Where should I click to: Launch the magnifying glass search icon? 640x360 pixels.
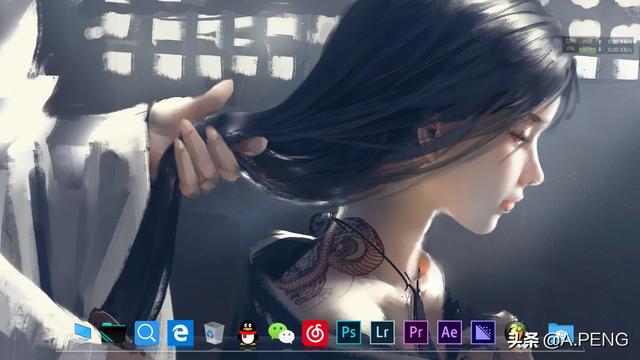point(147,333)
